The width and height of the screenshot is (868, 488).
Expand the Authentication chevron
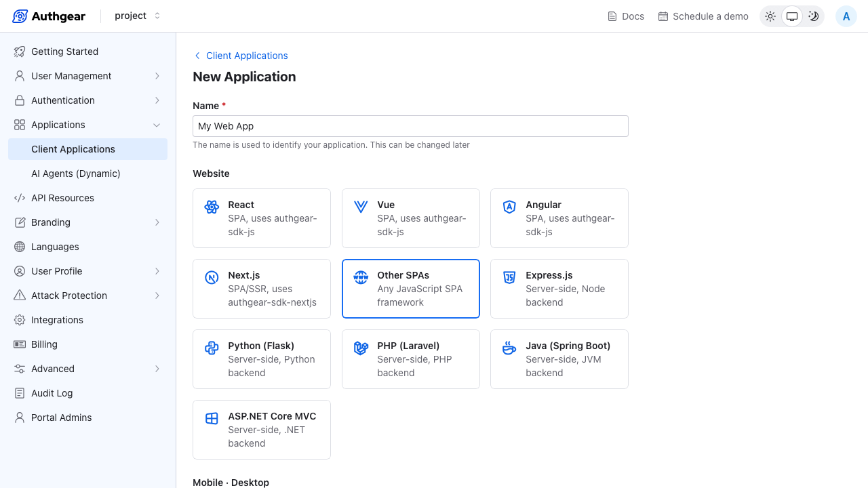point(157,100)
